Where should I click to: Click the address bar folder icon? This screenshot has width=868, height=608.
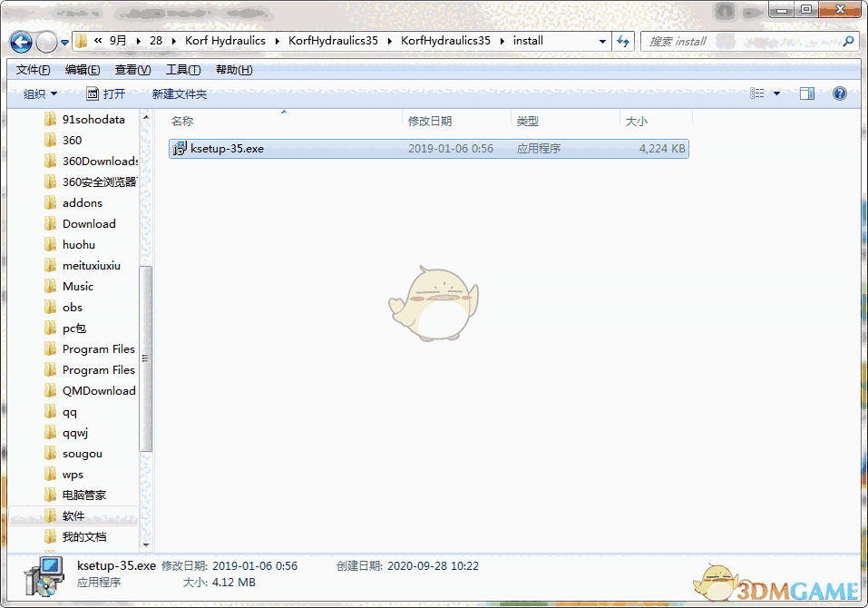pyautogui.click(x=82, y=41)
